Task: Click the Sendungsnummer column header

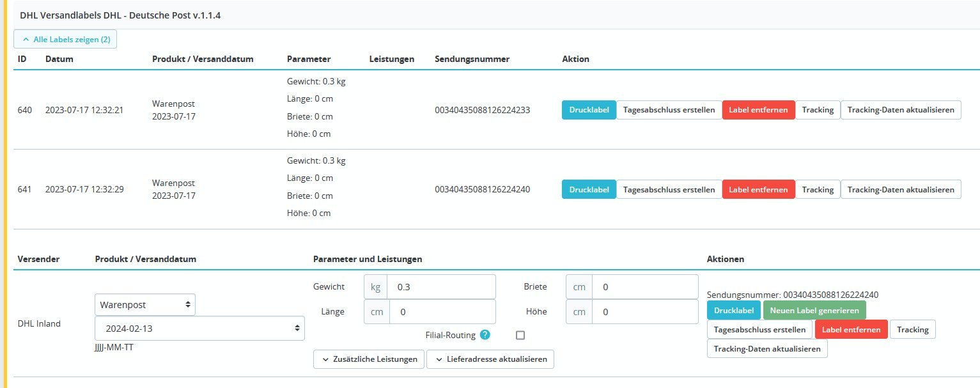Action: [472, 59]
